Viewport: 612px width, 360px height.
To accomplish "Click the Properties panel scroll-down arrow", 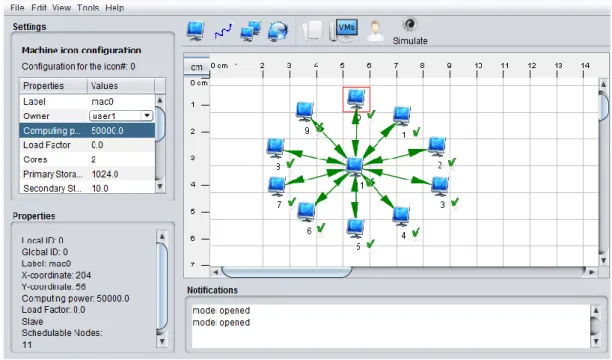I will [162, 341].
